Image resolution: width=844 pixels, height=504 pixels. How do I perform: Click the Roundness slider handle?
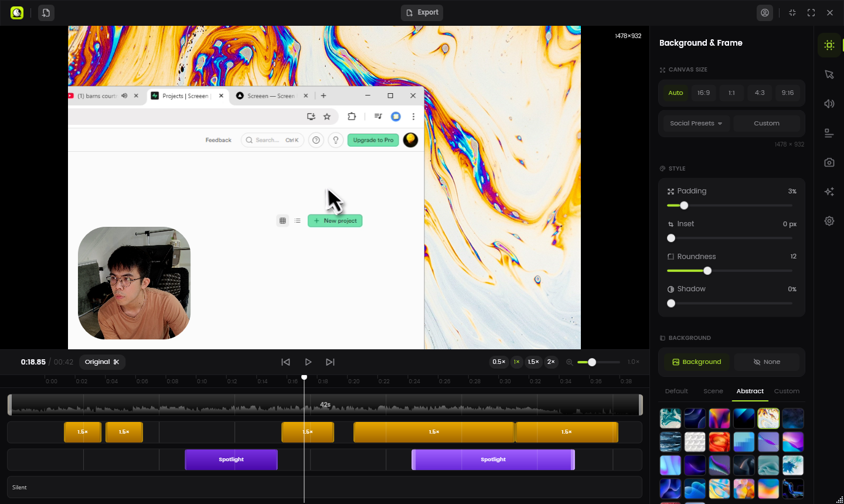click(x=707, y=271)
